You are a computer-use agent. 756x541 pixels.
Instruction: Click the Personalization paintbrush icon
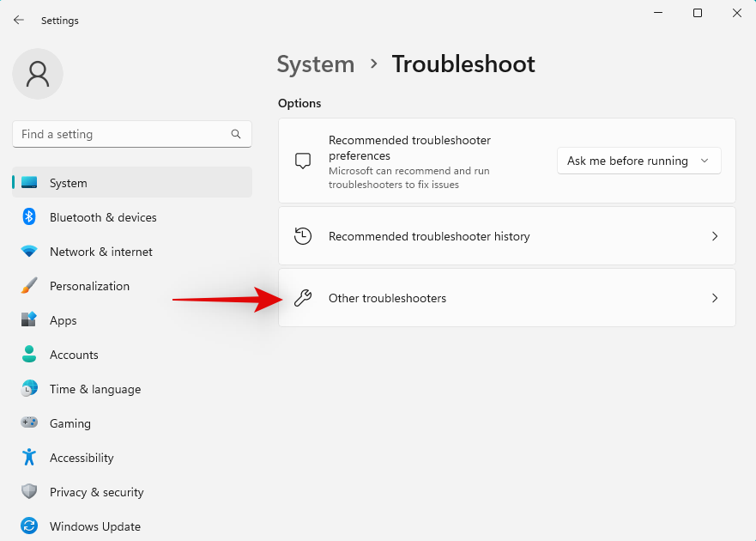point(29,286)
